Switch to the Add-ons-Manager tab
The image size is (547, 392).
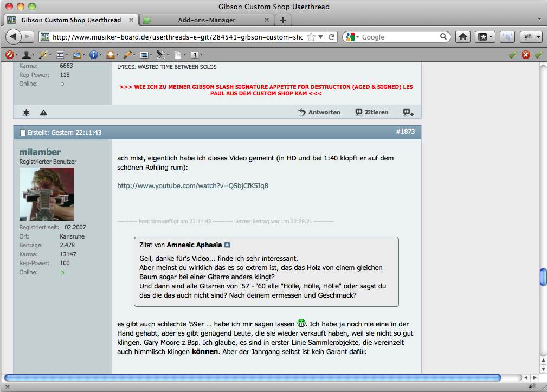point(207,20)
